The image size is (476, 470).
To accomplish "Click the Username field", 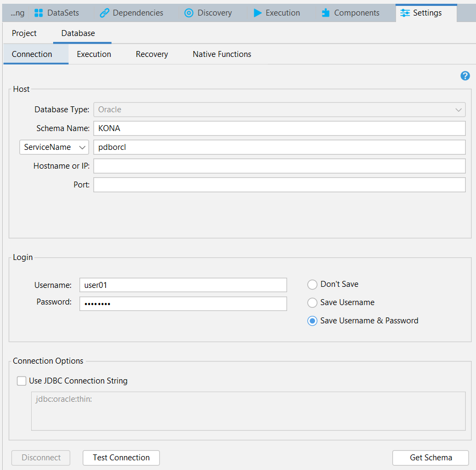I will pos(183,285).
